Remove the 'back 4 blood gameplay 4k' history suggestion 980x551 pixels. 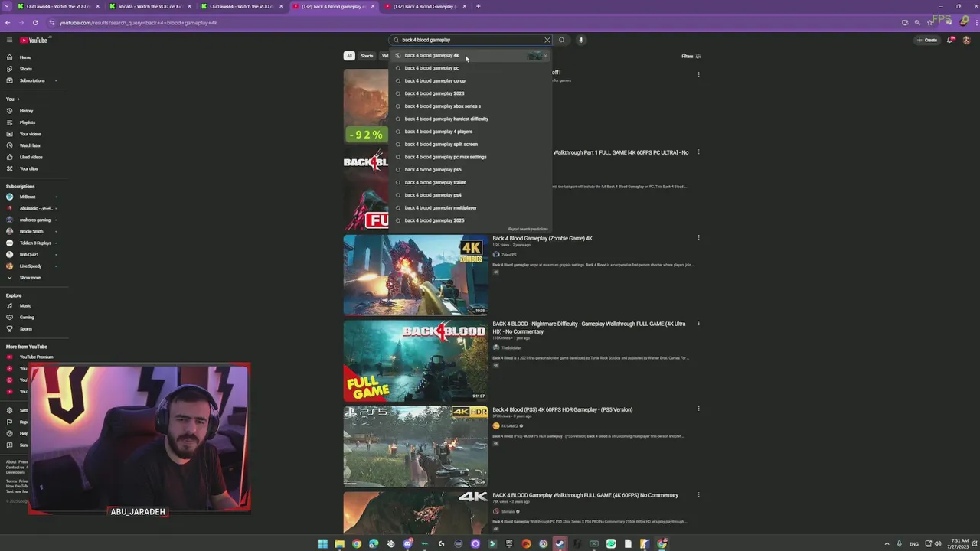pos(545,55)
